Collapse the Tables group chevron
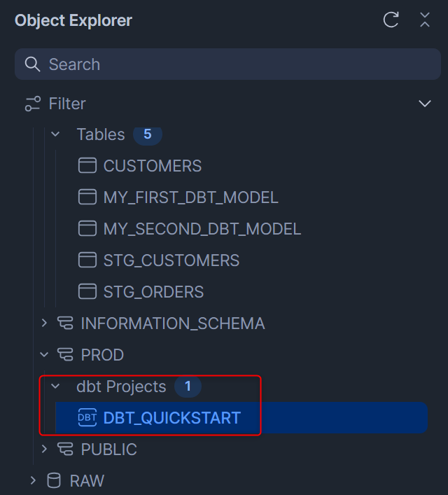Screen dimensions: 448x495 (55, 134)
